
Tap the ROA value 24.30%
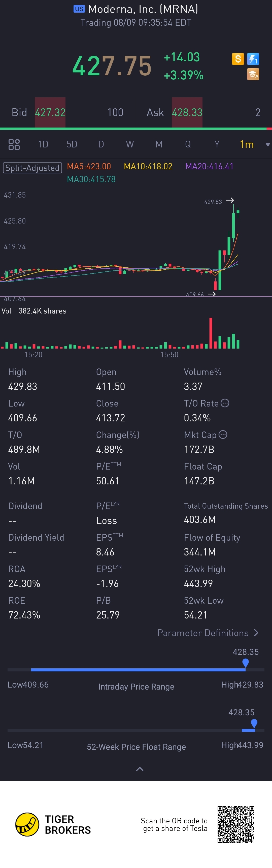[x=24, y=583]
